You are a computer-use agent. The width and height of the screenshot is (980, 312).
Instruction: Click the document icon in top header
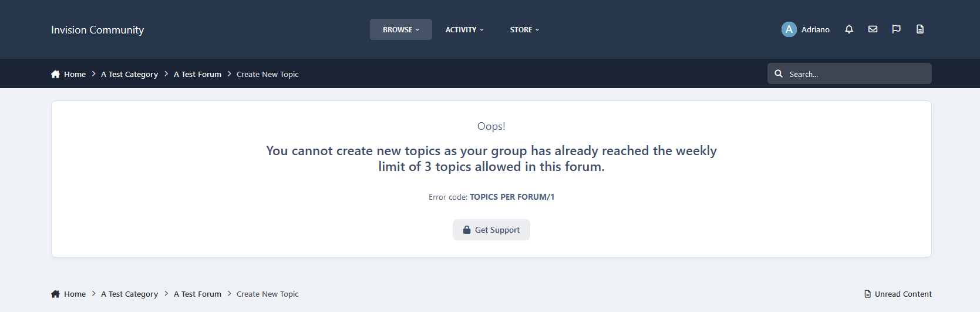920,29
